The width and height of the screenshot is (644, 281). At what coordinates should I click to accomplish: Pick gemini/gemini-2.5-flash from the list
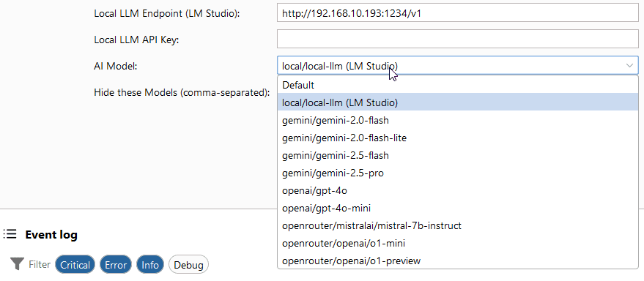[458, 155]
